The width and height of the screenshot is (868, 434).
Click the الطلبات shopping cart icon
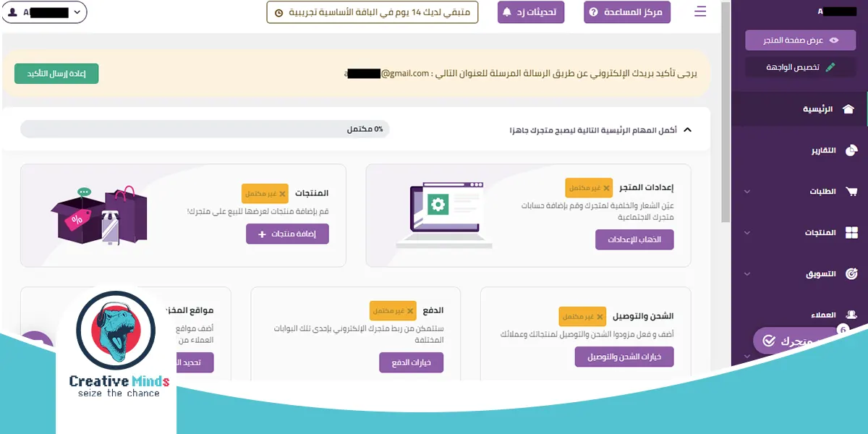851,191
